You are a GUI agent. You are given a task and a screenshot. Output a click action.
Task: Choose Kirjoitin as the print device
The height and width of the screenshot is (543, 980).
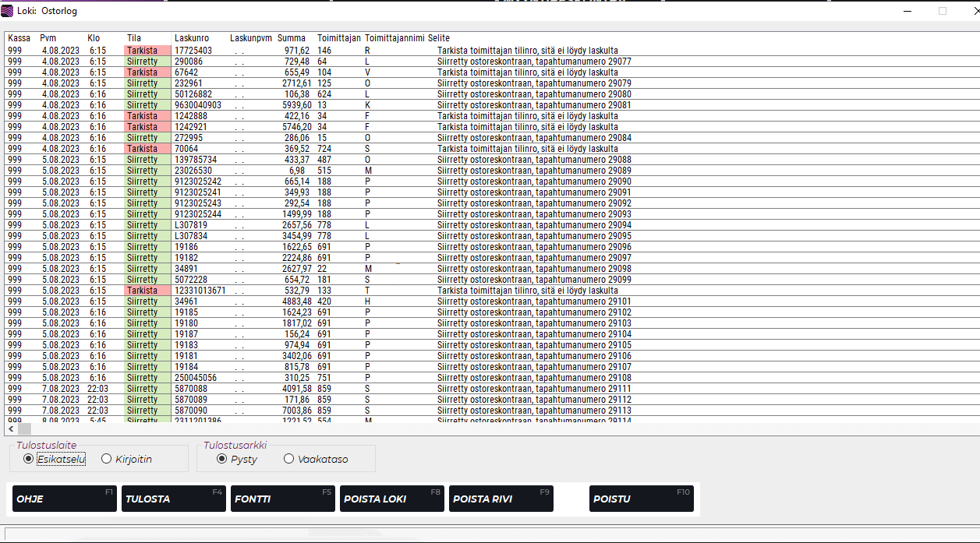click(x=107, y=460)
